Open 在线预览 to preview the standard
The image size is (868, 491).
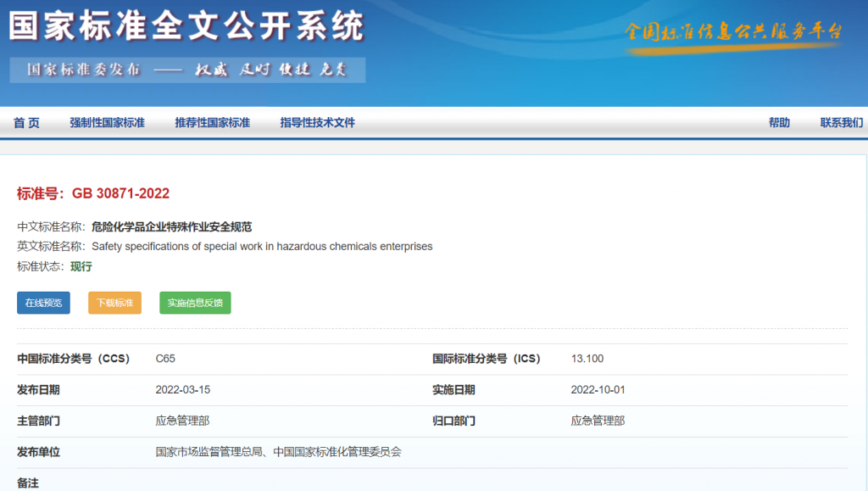43,303
